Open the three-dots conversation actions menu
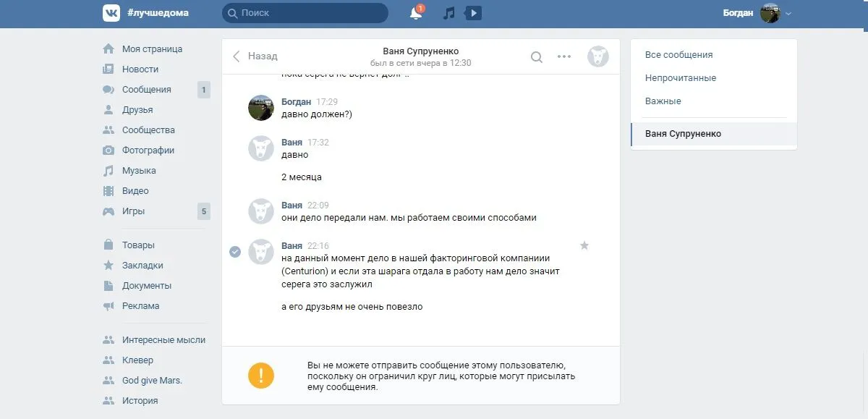Viewport: 868px width, 419px height. pos(564,56)
